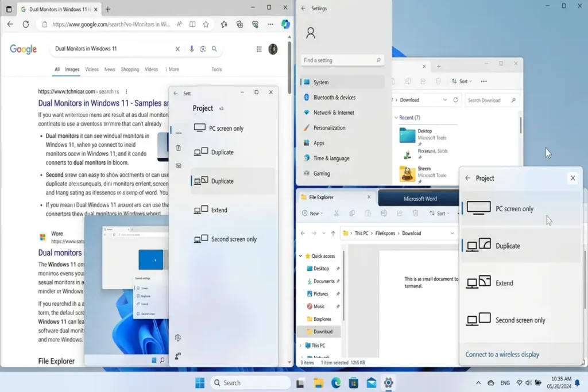Open Sort dropdown in the Recent (7) Explorer window

point(462,81)
